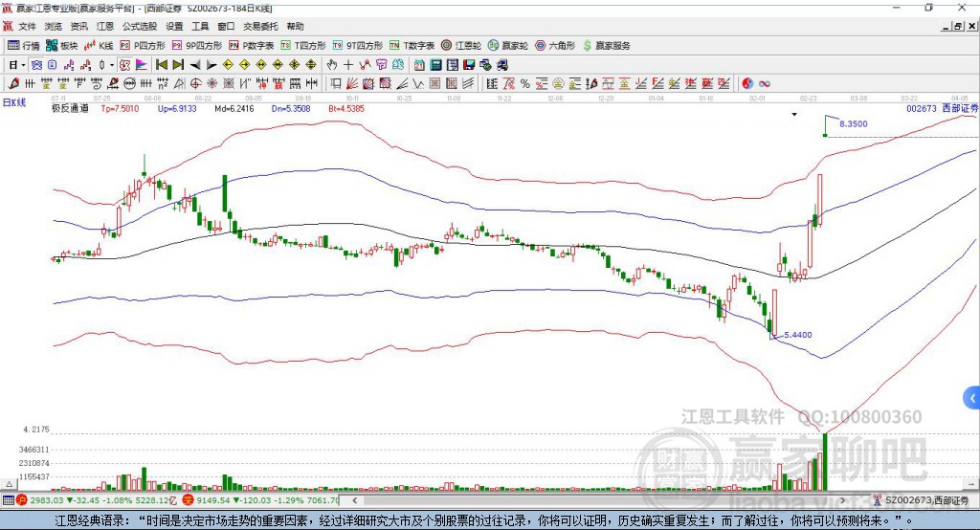Click the blue infinity loop icon
Viewport: 980px width, 530px height.
[x=765, y=84]
